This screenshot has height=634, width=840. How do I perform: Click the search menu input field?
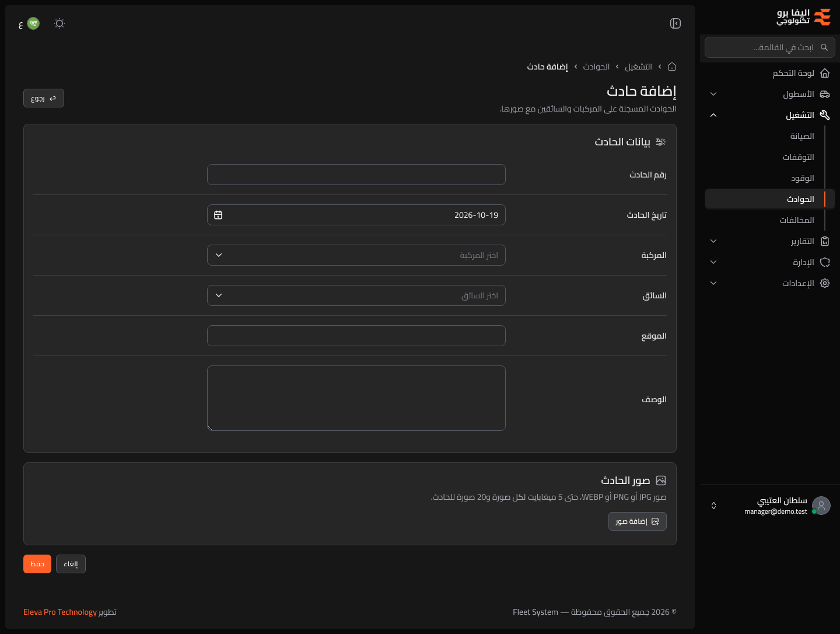click(770, 47)
